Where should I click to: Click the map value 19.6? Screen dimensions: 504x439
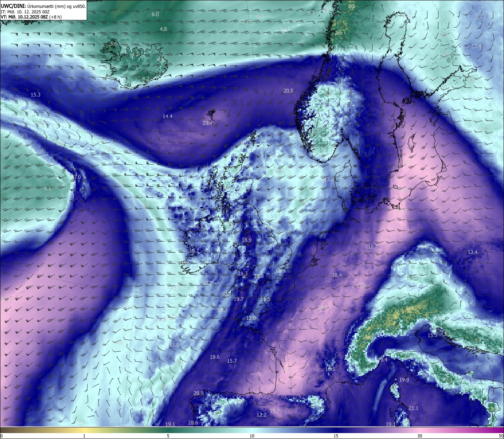point(215,357)
